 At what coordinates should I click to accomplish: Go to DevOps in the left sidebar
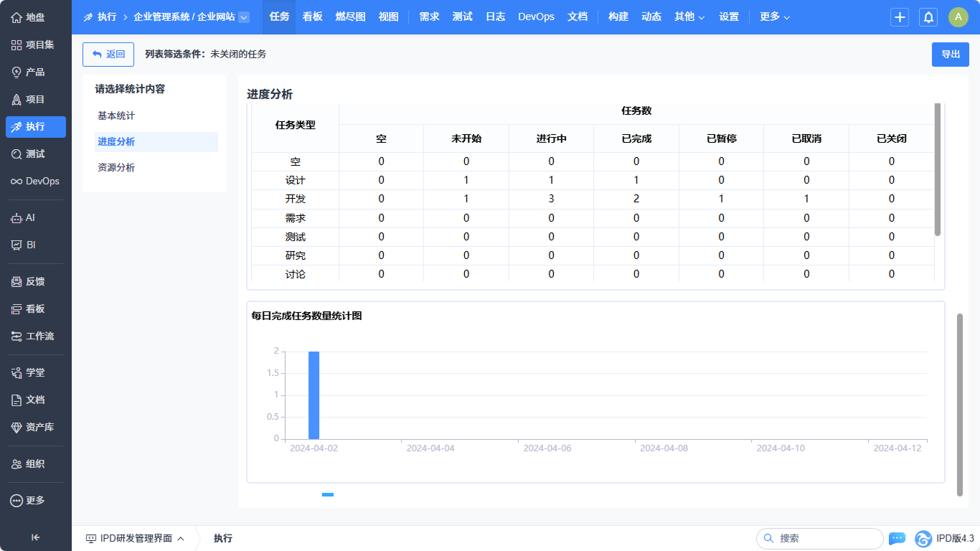click(x=36, y=182)
